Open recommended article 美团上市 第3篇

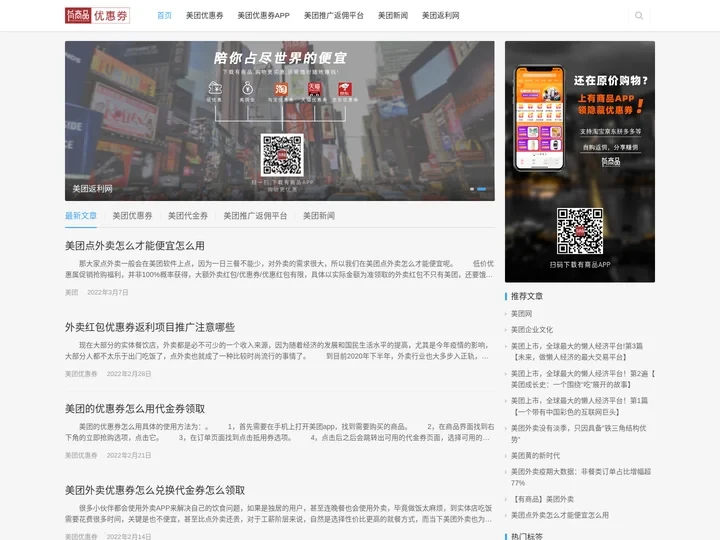pyautogui.click(x=577, y=352)
